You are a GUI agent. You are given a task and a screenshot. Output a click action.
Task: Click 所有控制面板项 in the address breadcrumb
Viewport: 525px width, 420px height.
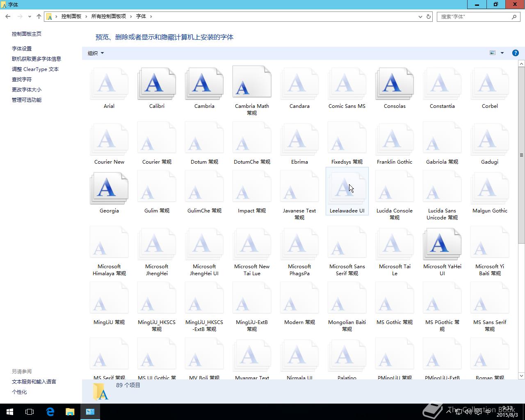(x=109, y=16)
